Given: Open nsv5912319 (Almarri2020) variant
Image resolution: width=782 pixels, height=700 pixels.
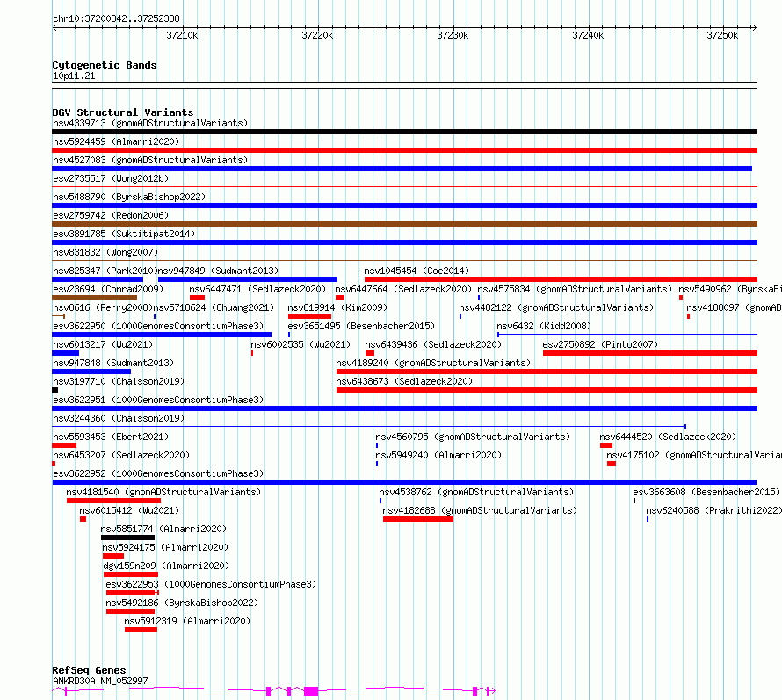Looking at the screenshot, I should click(187, 621).
